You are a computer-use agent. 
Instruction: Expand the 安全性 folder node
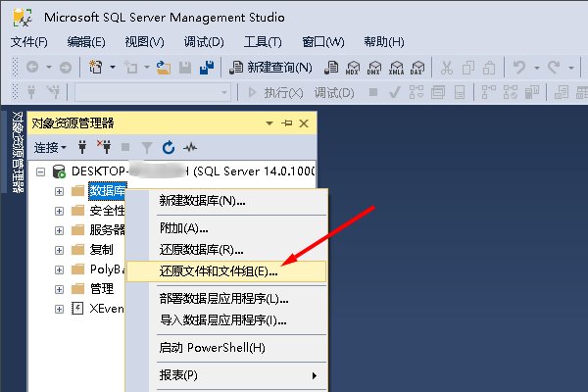[59, 212]
